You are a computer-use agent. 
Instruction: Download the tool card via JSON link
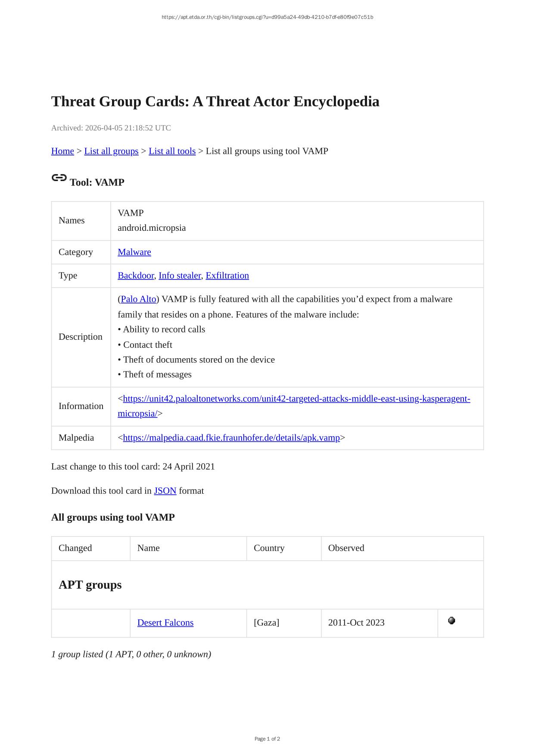point(165,491)
